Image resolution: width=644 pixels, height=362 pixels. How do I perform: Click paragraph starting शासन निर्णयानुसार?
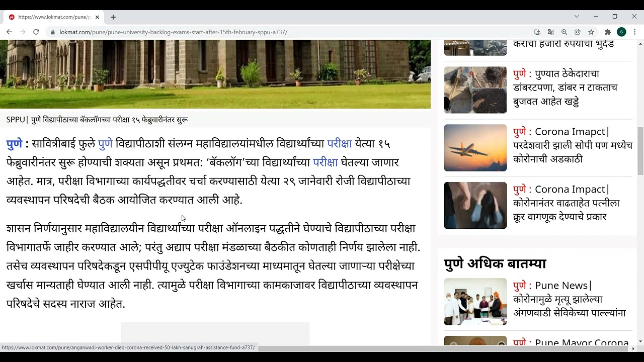(213, 266)
